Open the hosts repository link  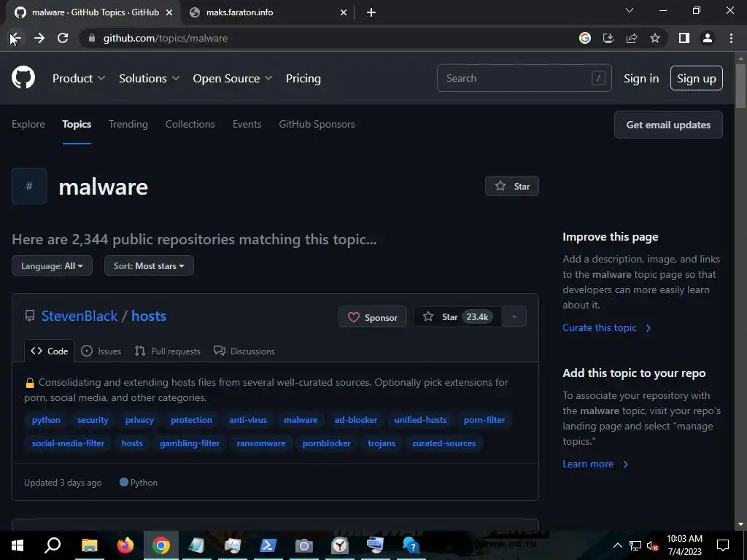(149, 316)
